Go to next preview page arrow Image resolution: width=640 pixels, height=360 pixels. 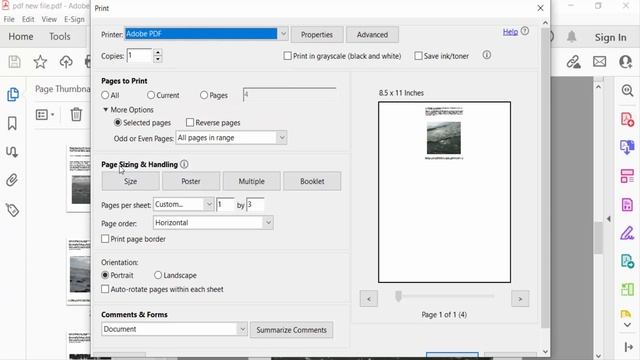click(520, 299)
